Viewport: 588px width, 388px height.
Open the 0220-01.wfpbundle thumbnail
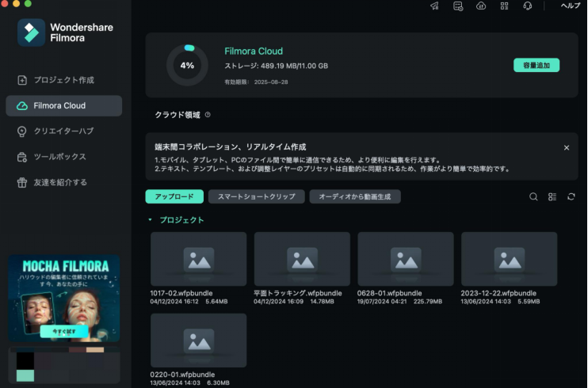click(198, 340)
